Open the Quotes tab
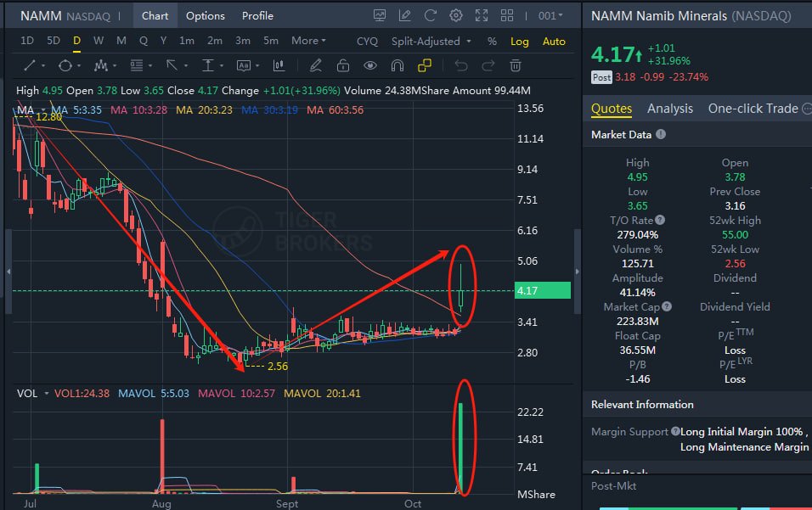This screenshot has height=510, width=812. [x=612, y=109]
